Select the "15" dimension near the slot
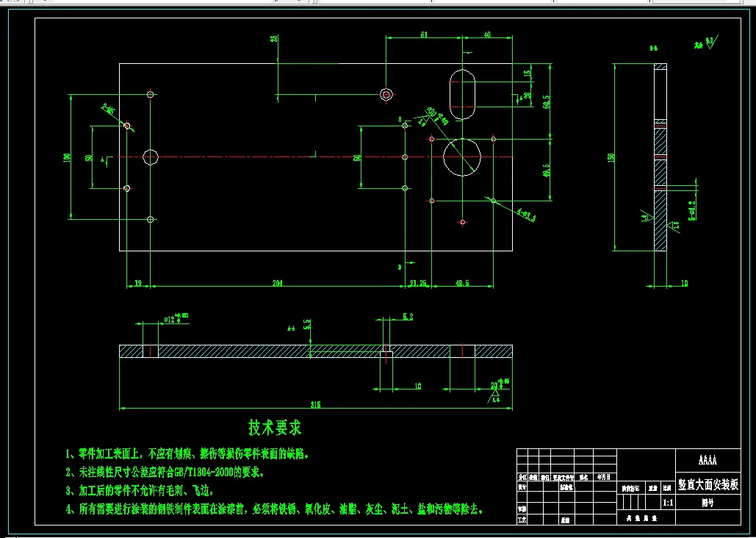 pyautogui.click(x=528, y=73)
